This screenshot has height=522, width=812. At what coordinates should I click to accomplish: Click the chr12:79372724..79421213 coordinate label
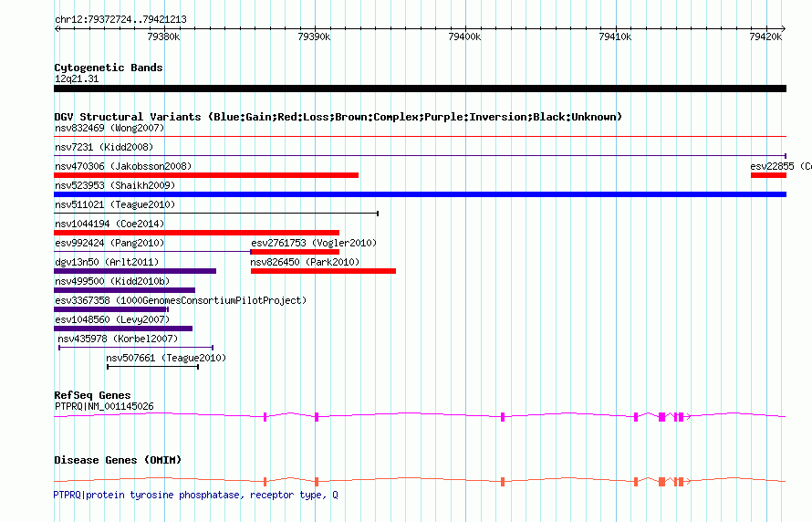pyautogui.click(x=120, y=19)
